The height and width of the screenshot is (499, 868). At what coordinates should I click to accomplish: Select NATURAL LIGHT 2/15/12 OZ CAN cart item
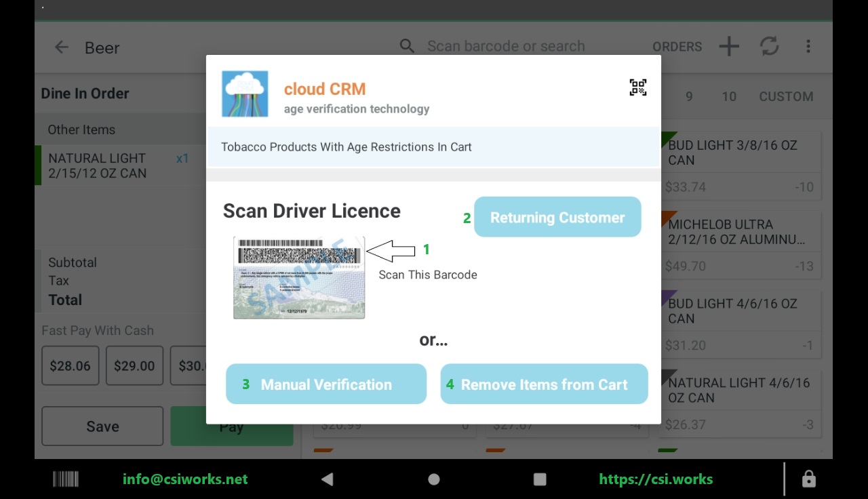coord(120,165)
